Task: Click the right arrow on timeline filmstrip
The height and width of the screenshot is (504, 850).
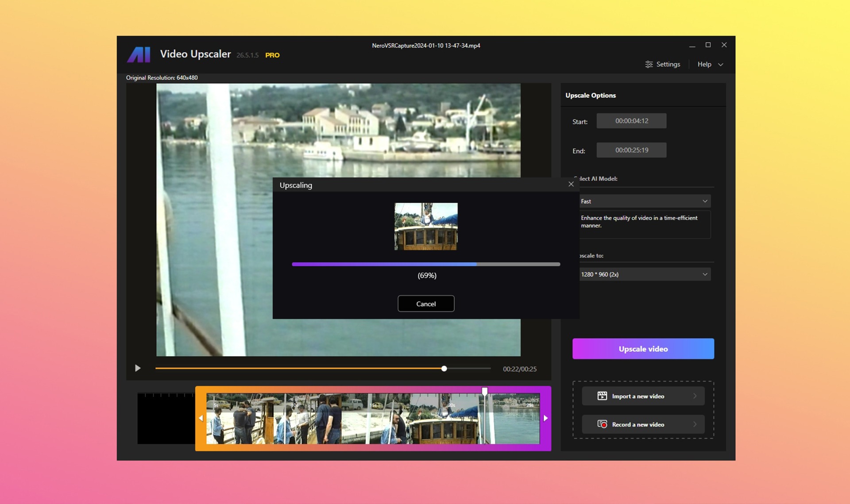Action: pyautogui.click(x=545, y=418)
